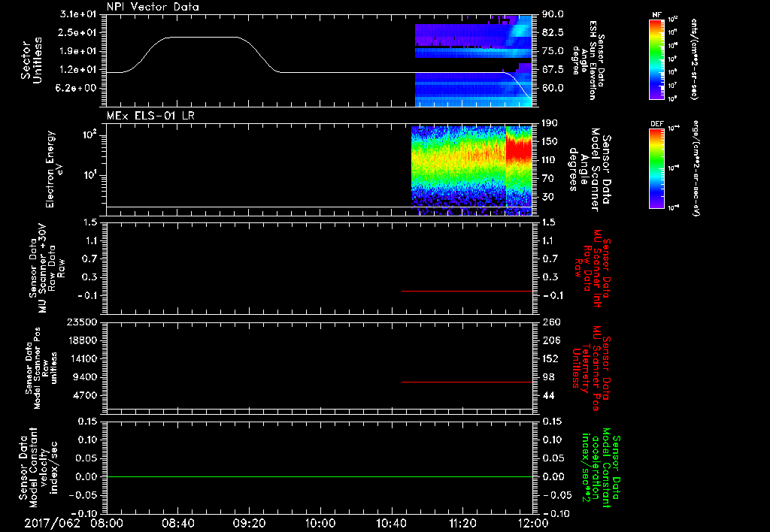Click the "98" telemetry axis value
Image resolution: width=770 pixels, height=532 pixels.
pyautogui.click(x=548, y=377)
